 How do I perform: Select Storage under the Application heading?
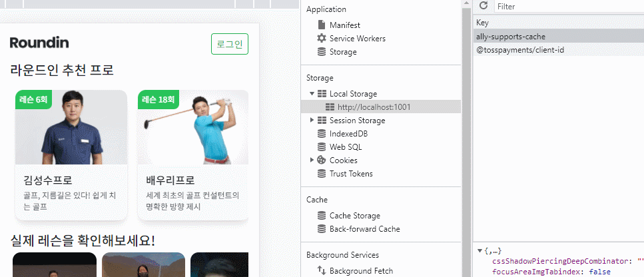point(343,52)
